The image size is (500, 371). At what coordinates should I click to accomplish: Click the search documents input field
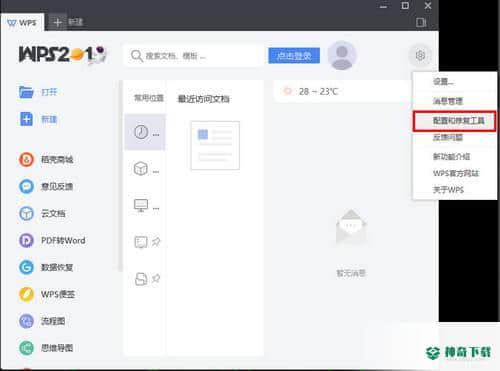tap(193, 55)
